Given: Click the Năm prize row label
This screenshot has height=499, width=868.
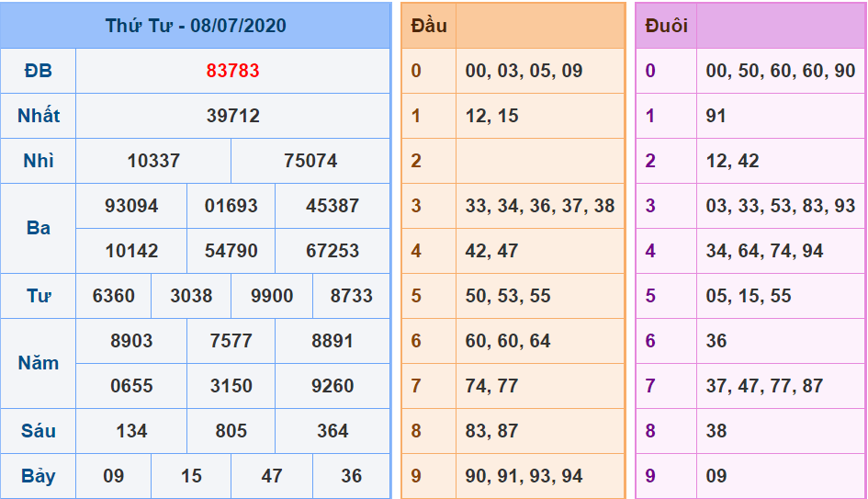Looking at the screenshot, I should [39, 363].
